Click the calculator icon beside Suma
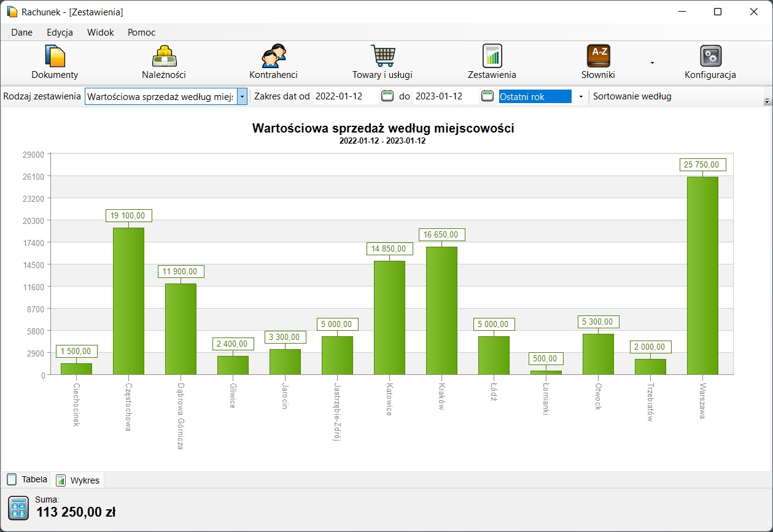The height and width of the screenshot is (532, 773). (x=18, y=509)
